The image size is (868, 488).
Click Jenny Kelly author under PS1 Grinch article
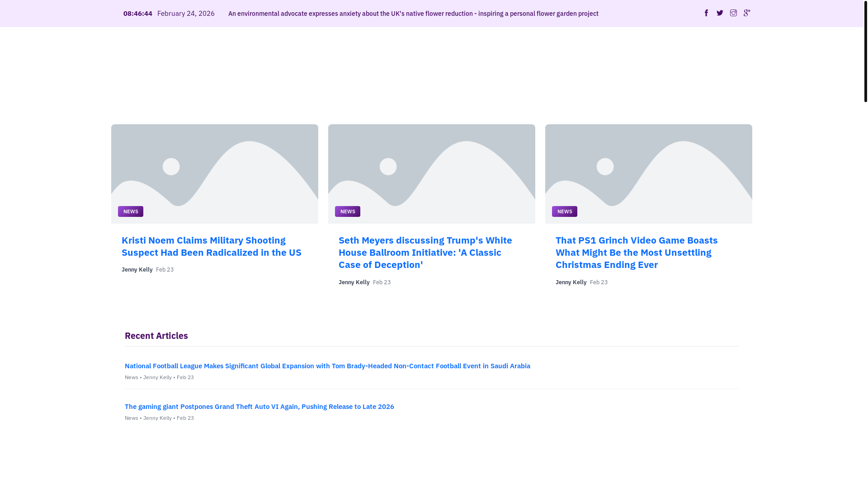(x=571, y=282)
